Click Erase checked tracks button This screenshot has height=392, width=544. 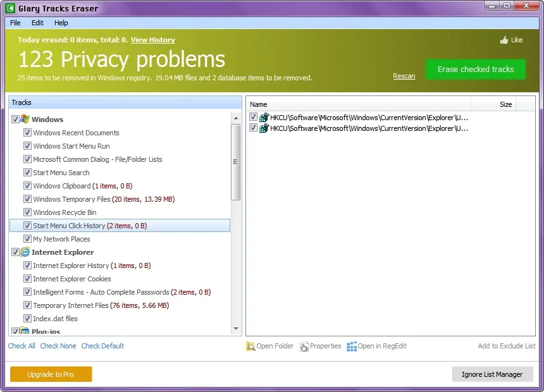click(x=476, y=70)
